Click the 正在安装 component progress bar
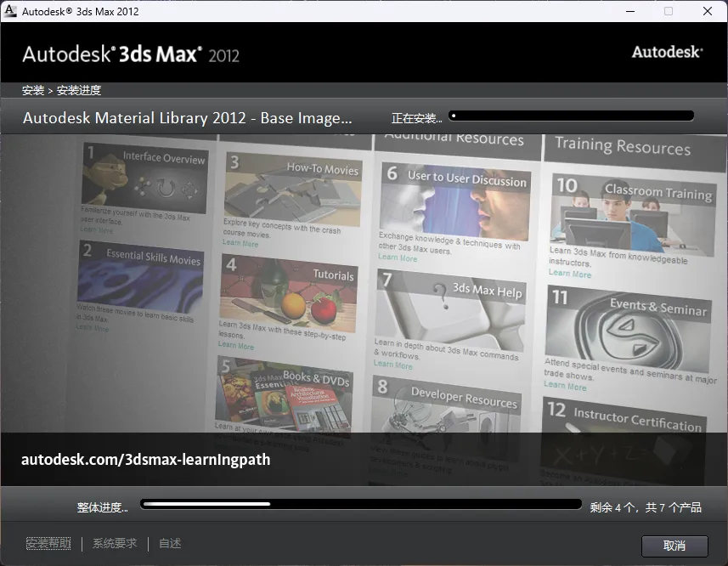The width and height of the screenshot is (728, 566). [x=572, y=116]
